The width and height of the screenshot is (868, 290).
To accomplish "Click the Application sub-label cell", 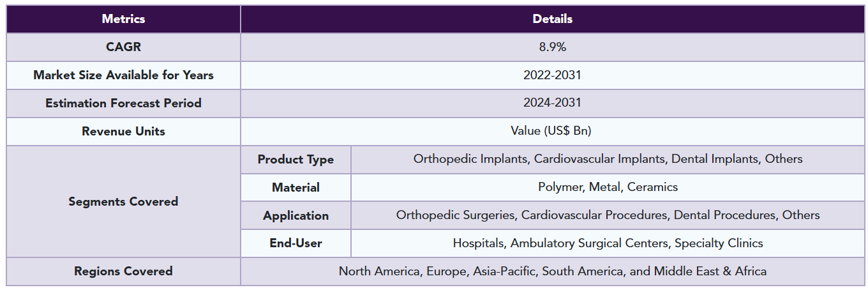I will (296, 216).
